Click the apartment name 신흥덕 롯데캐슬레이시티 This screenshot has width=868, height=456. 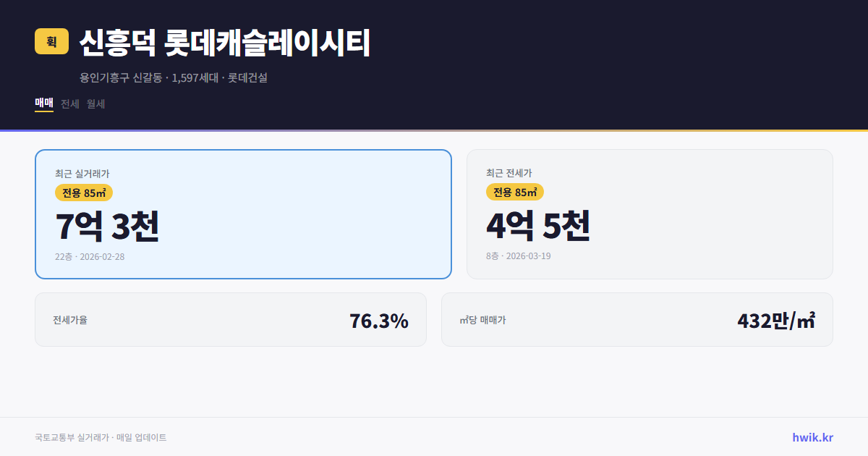coord(224,42)
